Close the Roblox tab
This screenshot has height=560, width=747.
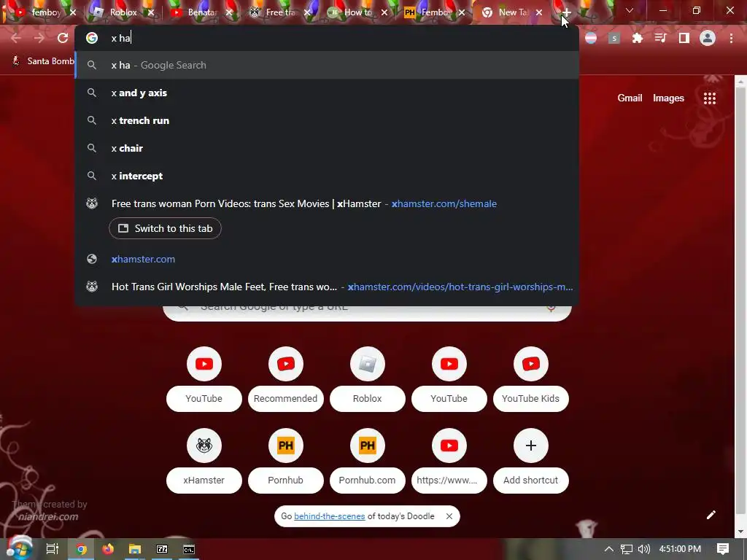point(150,12)
